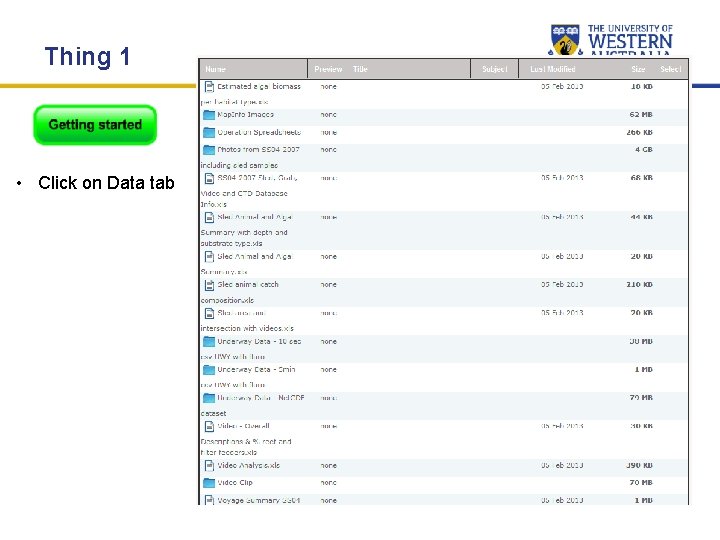Click the Video Analysis.xls file icon

click(209, 465)
